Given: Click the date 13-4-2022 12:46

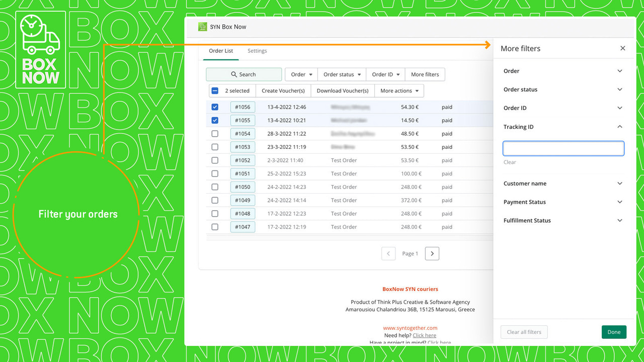Looking at the screenshot, I should click(287, 107).
